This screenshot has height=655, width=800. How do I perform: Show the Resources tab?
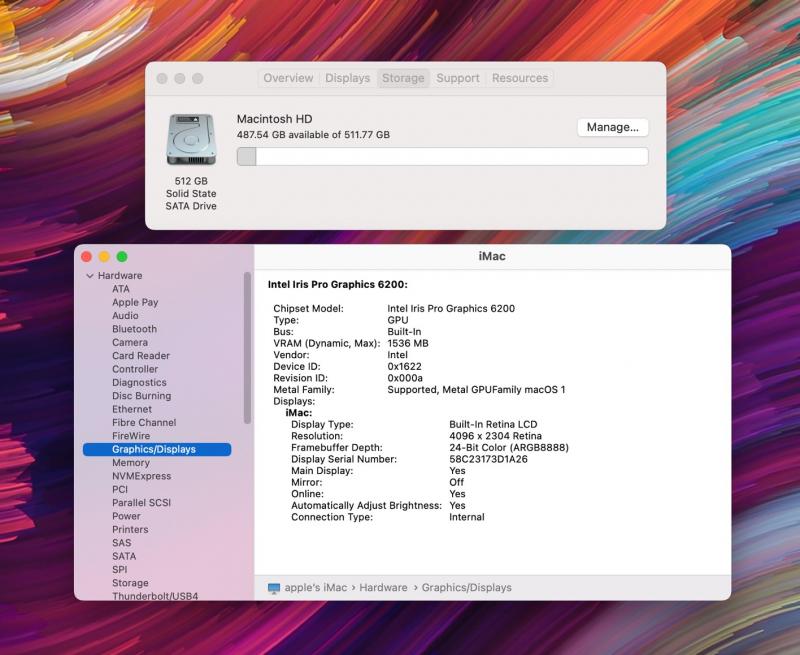click(520, 78)
